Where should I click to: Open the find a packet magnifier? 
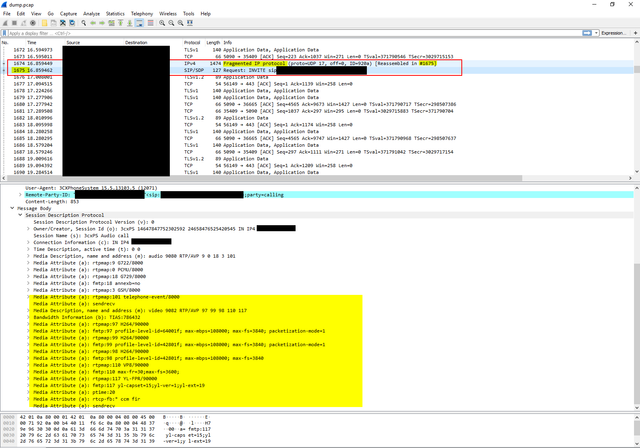tap(84, 23)
